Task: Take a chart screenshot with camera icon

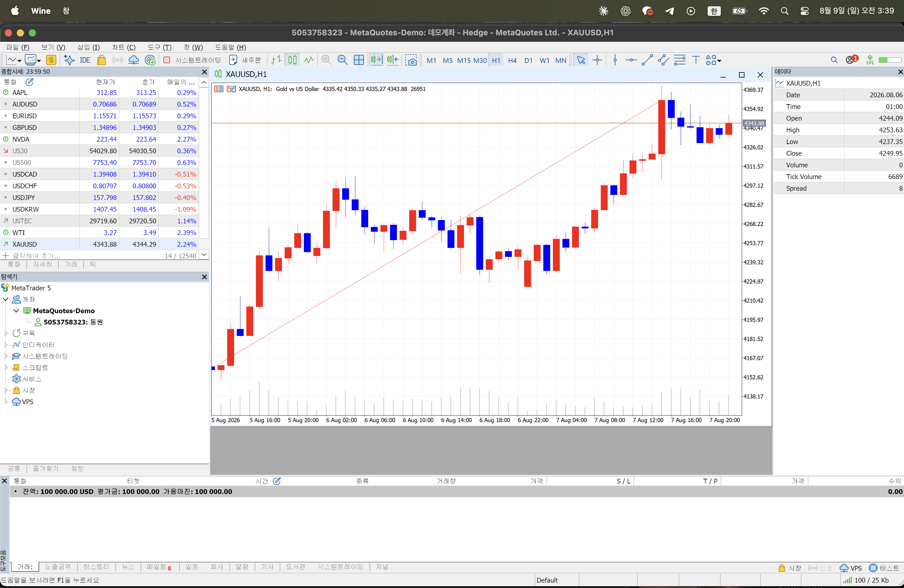Action: [x=411, y=60]
